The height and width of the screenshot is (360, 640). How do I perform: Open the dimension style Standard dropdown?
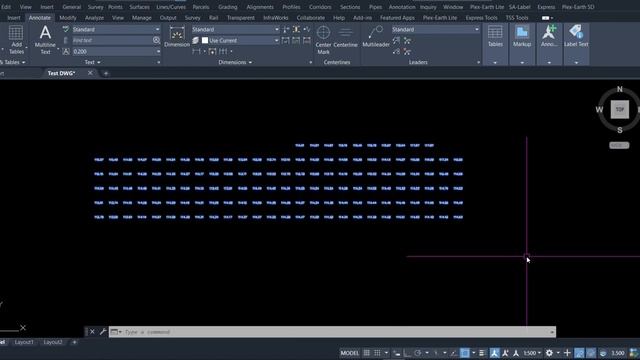(x=276, y=29)
